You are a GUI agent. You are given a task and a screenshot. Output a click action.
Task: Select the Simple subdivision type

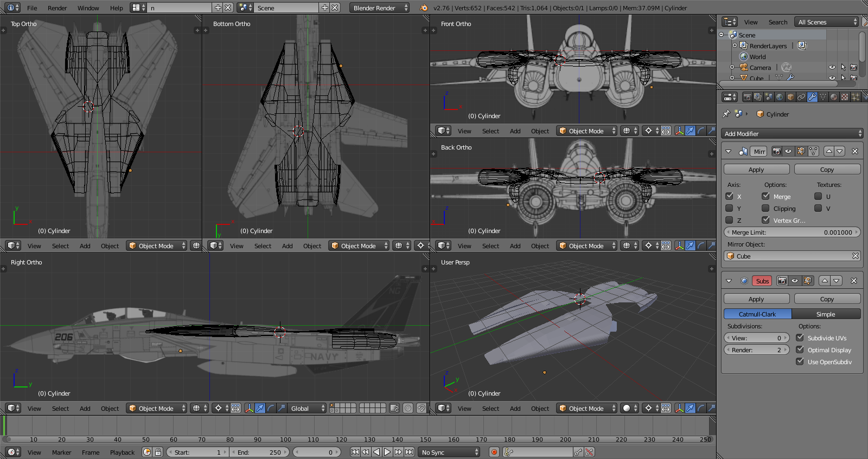click(x=826, y=314)
